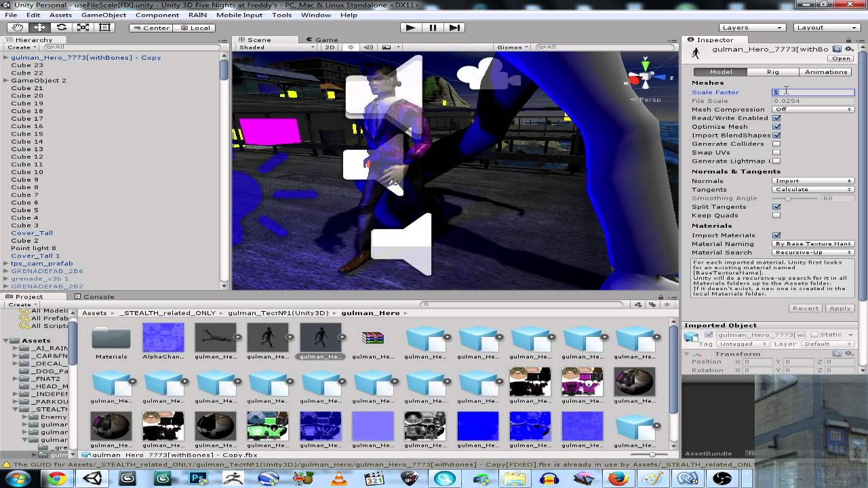Select the Scale tool in the toolbar
This screenshot has height=488, width=868.
point(83,28)
